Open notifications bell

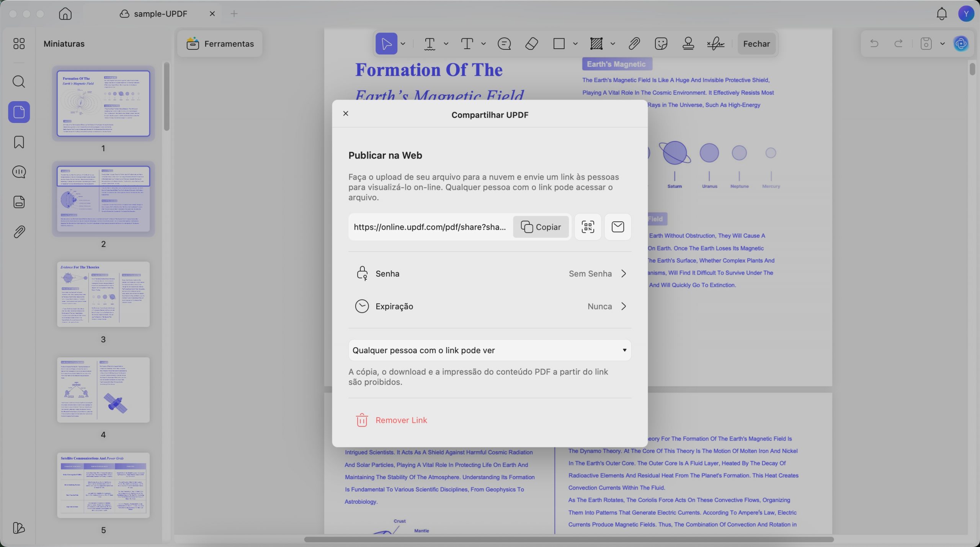click(941, 14)
